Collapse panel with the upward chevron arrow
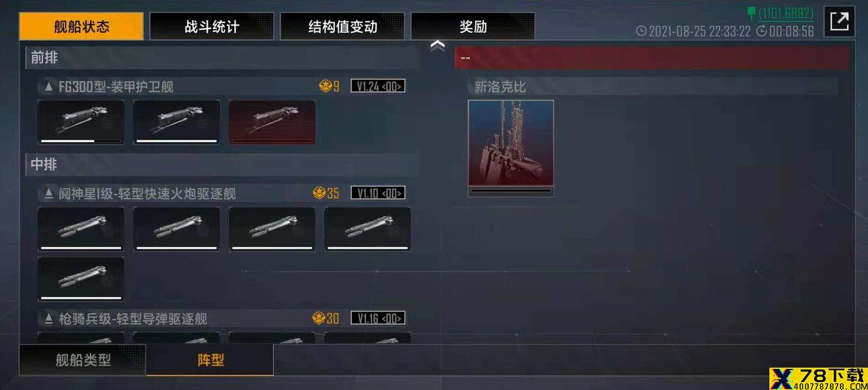 (437, 45)
